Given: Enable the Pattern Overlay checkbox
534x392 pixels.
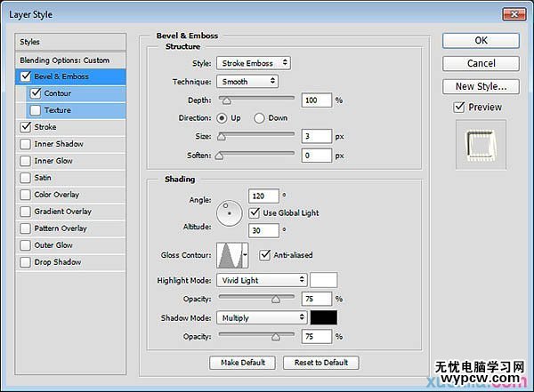Looking at the screenshot, I should tap(25, 228).
